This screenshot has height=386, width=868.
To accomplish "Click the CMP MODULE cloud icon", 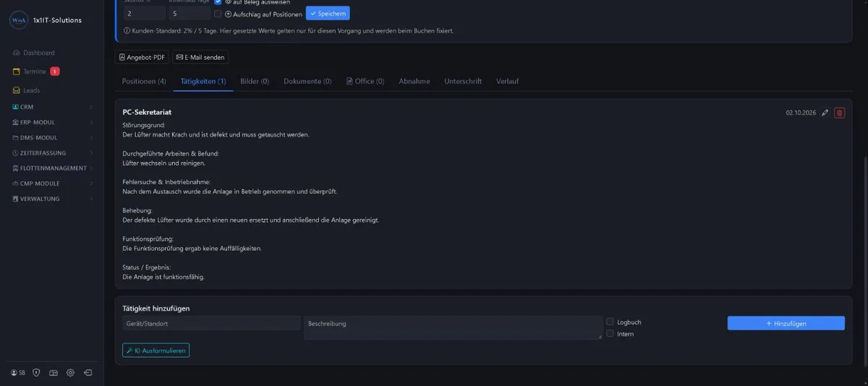I will click(x=15, y=183).
